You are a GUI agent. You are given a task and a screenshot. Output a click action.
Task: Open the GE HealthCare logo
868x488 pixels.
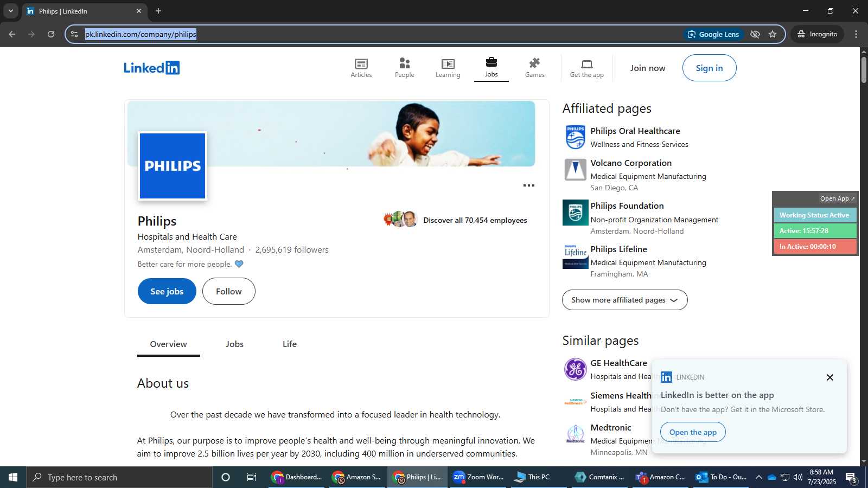click(x=575, y=370)
